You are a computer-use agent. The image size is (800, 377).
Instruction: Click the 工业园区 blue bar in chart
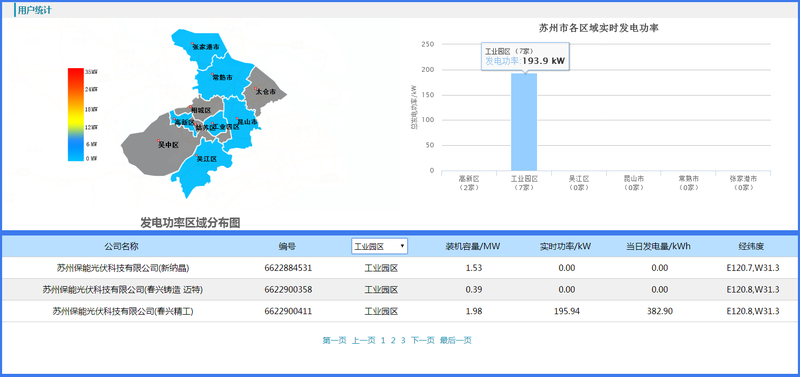click(524, 122)
